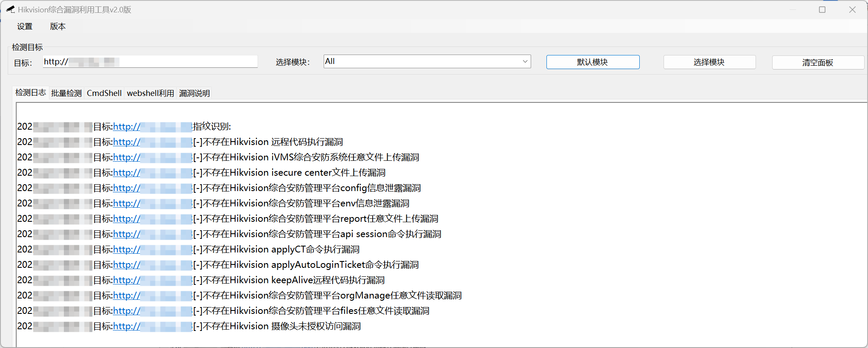Screen dimensions: 868x348
Task: Click the 'orgManage任意文件读取漏洞' log entry text
Action: (401, 296)
